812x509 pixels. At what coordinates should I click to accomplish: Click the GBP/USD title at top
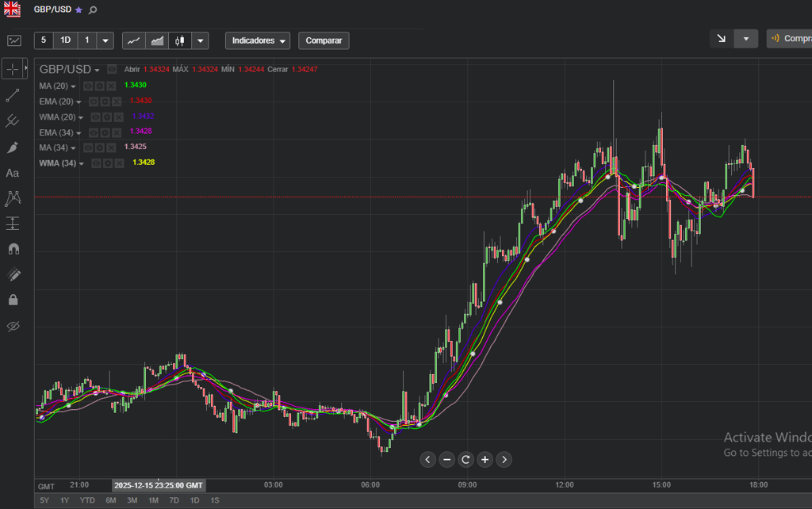[52, 10]
